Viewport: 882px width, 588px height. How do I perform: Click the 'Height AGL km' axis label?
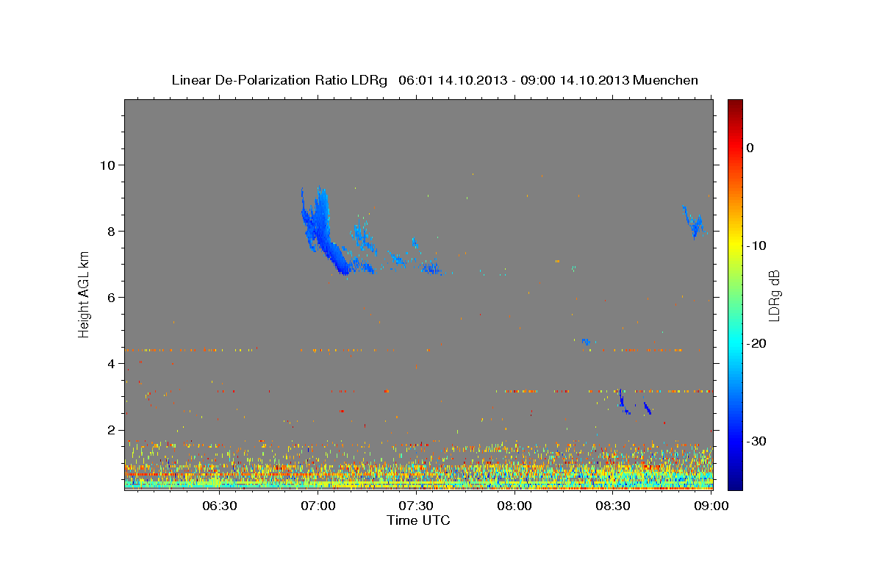(x=84, y=294)
